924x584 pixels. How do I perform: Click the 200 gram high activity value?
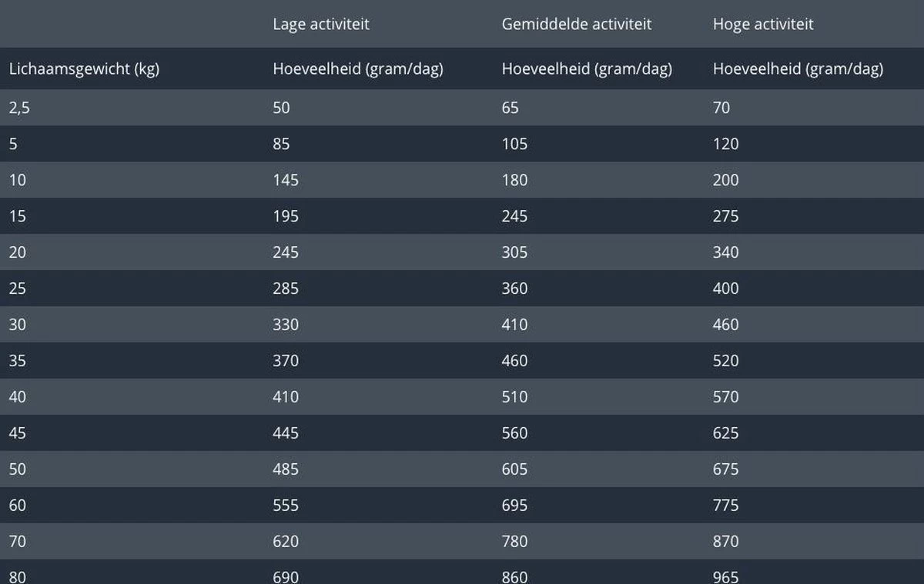click(725, 180)
